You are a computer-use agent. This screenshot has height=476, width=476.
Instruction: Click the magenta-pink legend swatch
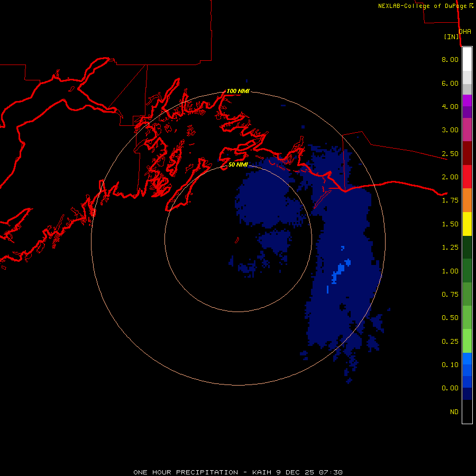click(x=467, y=130)
